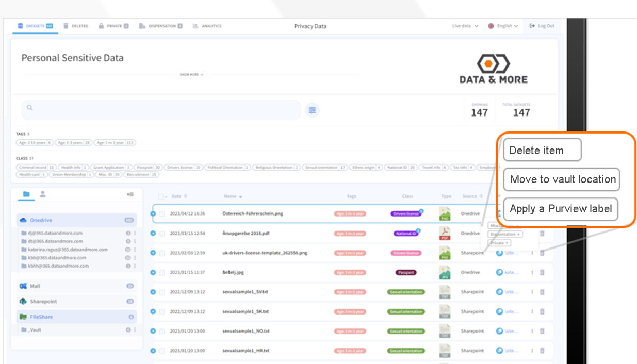
Task: Filter by the Passport class tag
Action: [148, 168]
